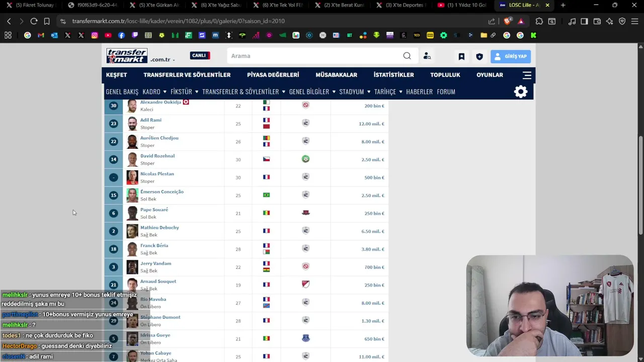
Task: Toggle the browser sidebar panel icon
Action: (x=584, y=21)
